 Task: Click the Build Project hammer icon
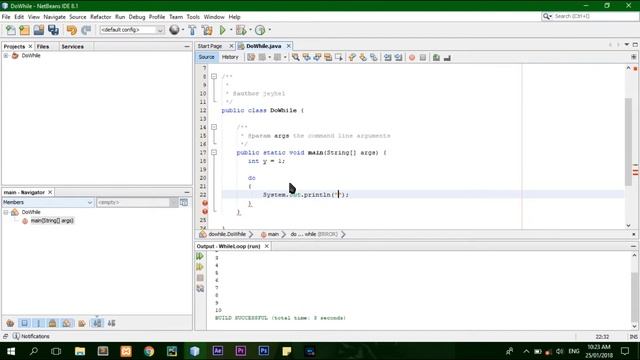(192, 30)
